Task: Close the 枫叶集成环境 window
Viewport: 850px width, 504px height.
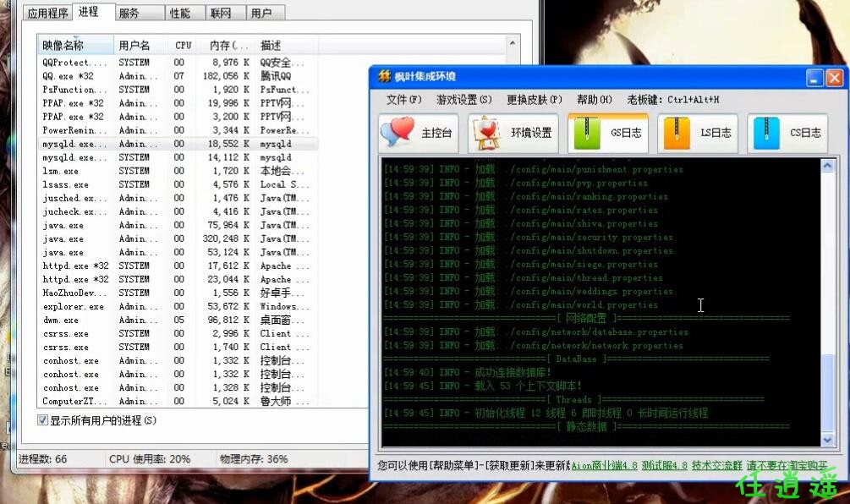Action: (x=834, y=78)
